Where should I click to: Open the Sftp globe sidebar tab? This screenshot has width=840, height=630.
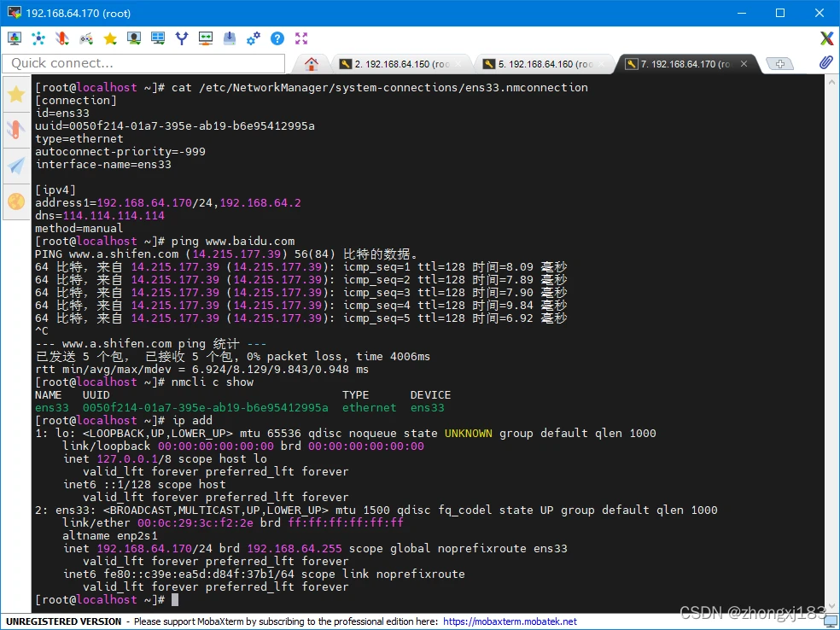[x=16, y=201]
